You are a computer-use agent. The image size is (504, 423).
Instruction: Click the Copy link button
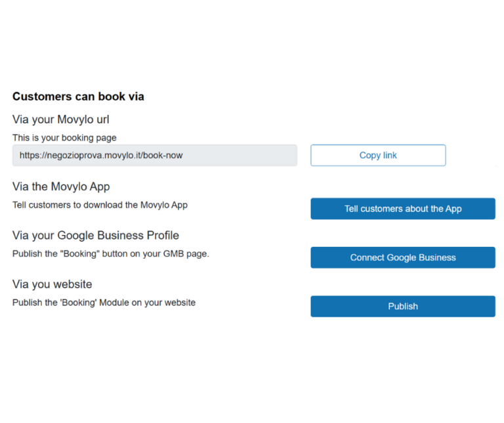point(378,156)
